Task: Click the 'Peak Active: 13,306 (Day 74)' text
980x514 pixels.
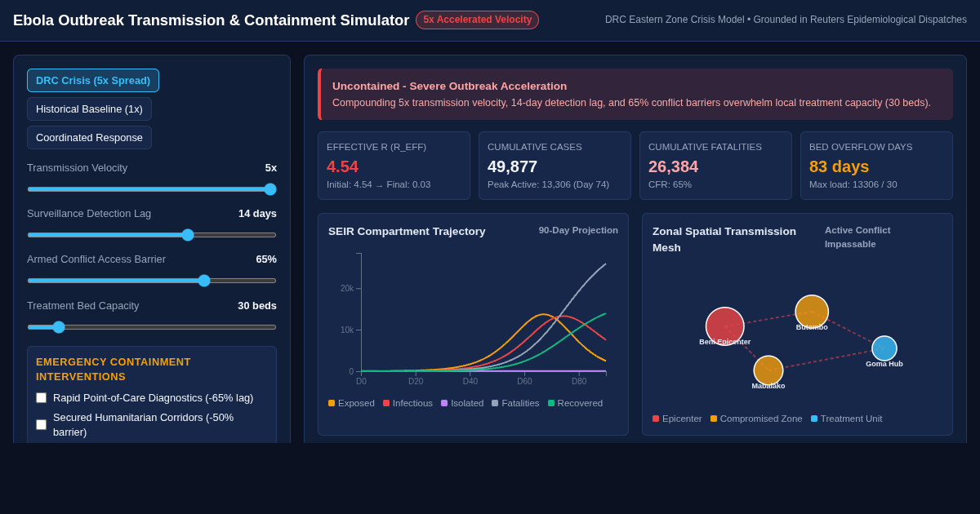Action: [548, 184]
